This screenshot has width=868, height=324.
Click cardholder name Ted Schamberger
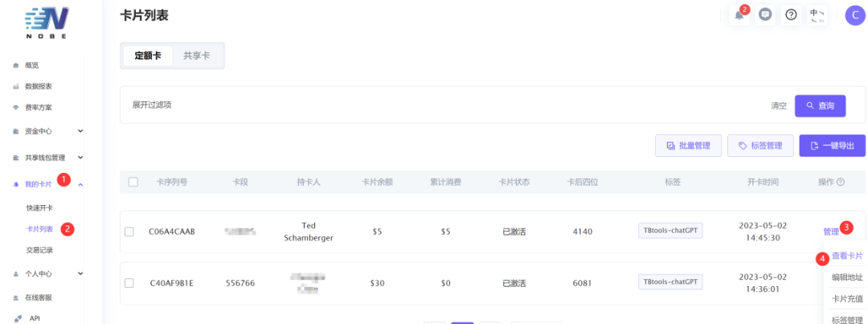[x=309, y=232]
